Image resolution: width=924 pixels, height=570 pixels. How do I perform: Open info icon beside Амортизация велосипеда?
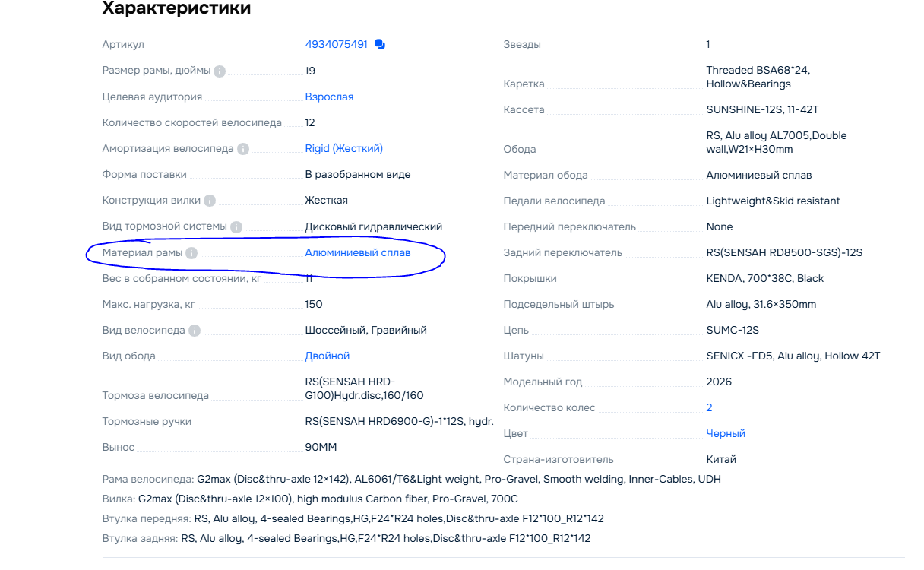pyautogui.click(x=243, y=149)
